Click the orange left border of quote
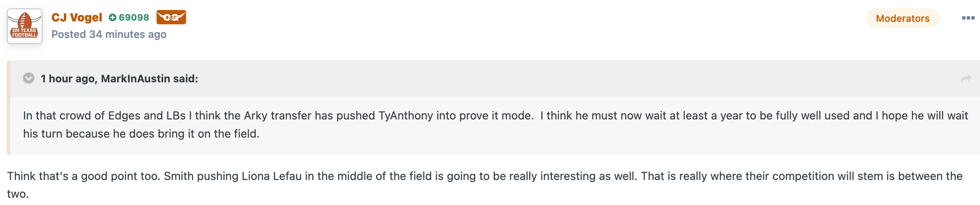980x205 pixels. (x=8, y=107)
